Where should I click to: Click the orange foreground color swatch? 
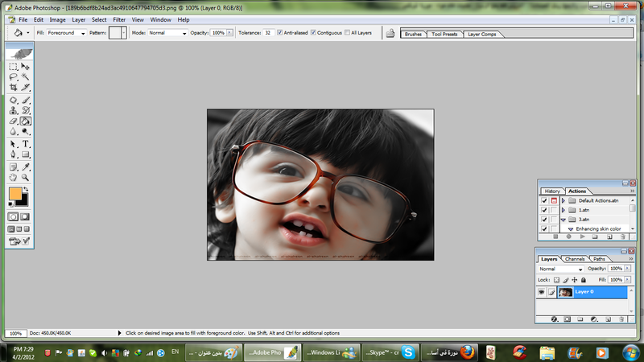click(15, 194)
